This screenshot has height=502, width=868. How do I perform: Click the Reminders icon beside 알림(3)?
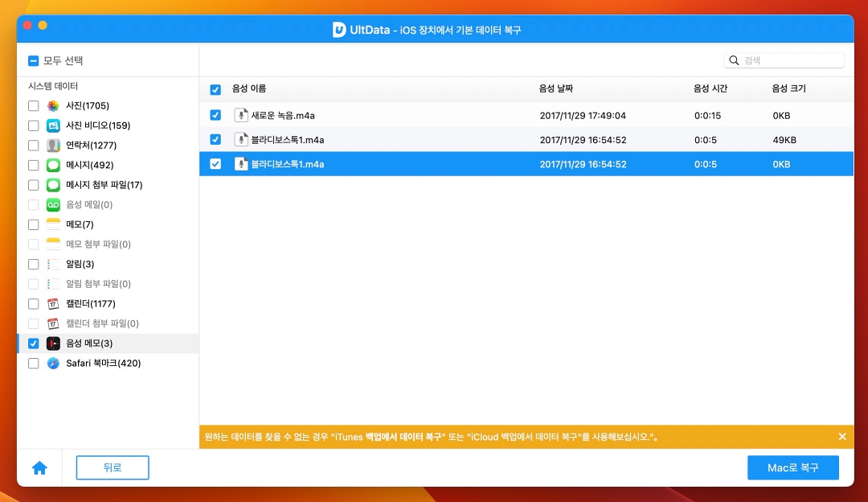tap(53, 265)
